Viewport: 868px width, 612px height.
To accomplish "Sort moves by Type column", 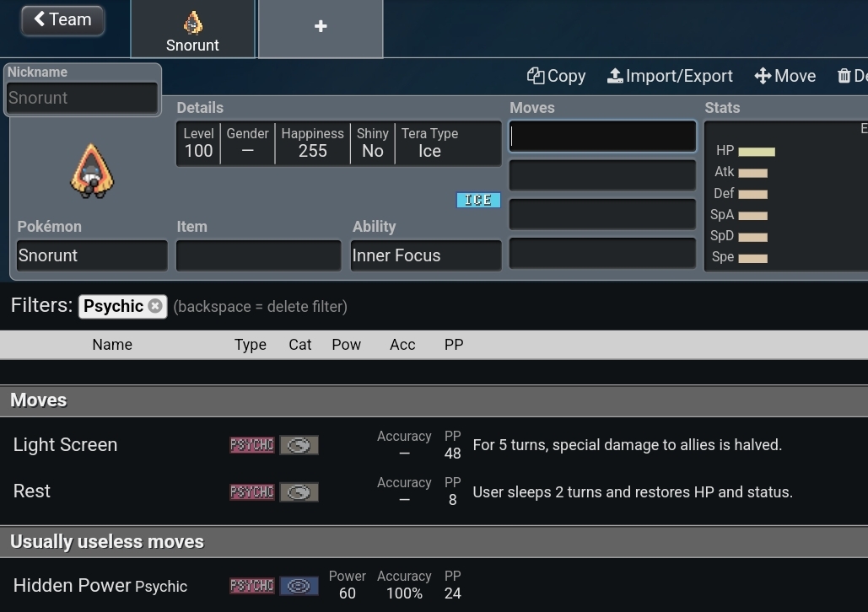I will 251,345.
